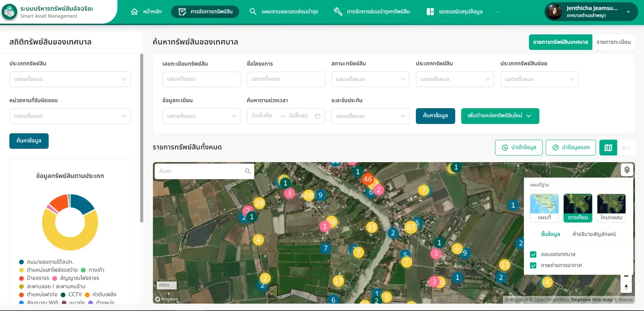This screenshot has width=644, height=311.
Task: Click the นำข้อมูลออก export button
Action: click(571, 147)
